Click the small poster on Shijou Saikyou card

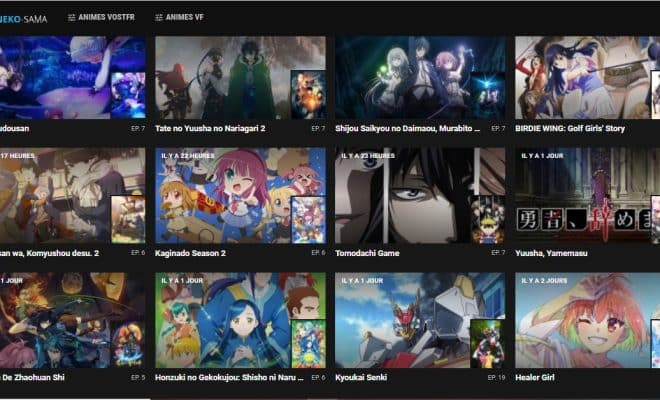(488, 94)
